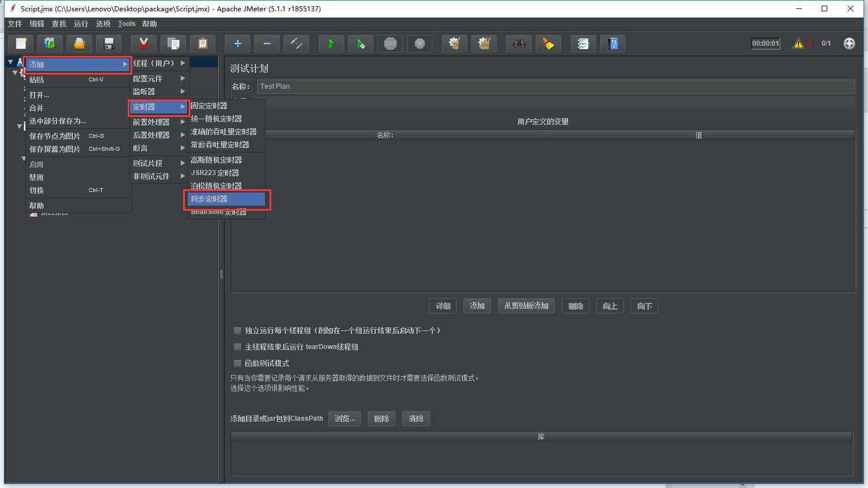Viewport: 868px width, 488px height.
Task: Choose 固定定时器 menu entry
Action: (227, 106)
